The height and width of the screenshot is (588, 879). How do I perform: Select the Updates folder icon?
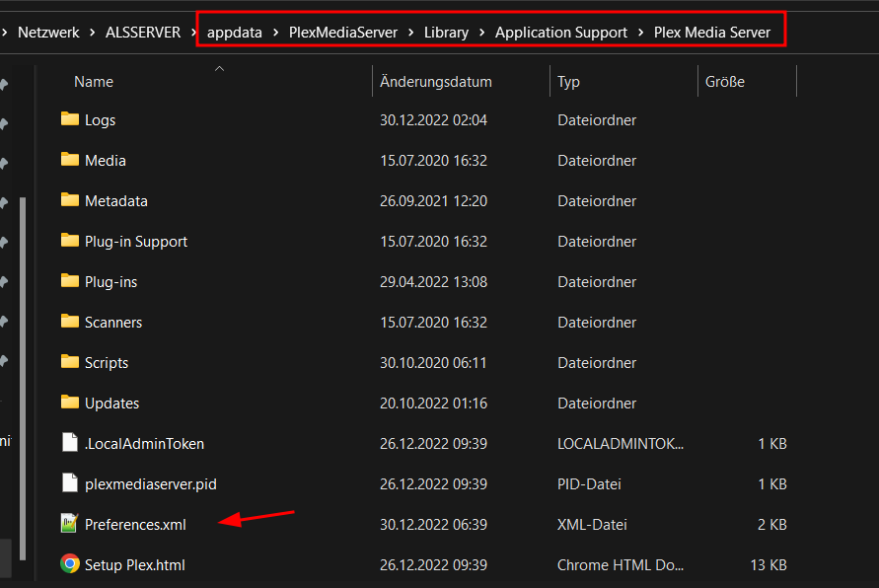pos(69,402)
